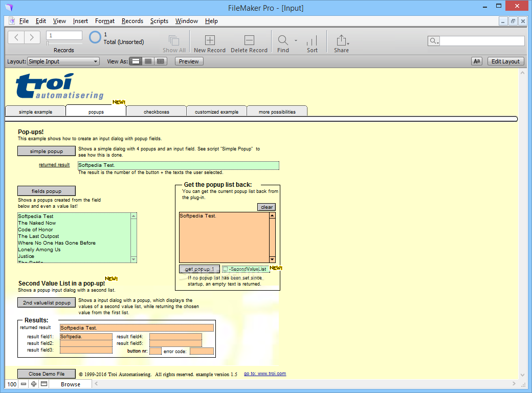The width and height of the screenshot is (532, 393).
Task: Restore the inner document window
Action: [513, 21]
